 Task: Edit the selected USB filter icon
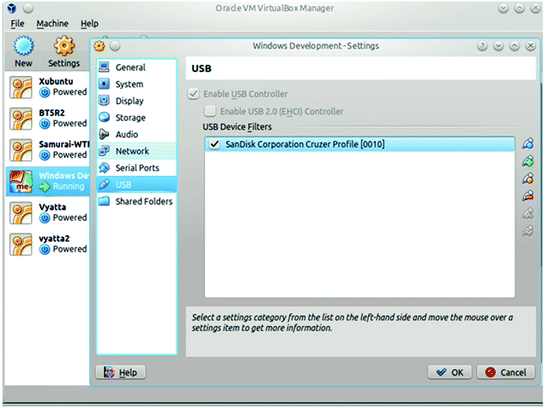click(528, 178)
